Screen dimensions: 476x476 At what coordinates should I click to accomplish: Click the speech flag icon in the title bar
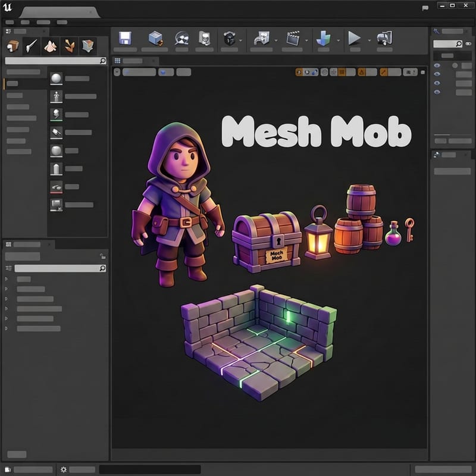425,8
